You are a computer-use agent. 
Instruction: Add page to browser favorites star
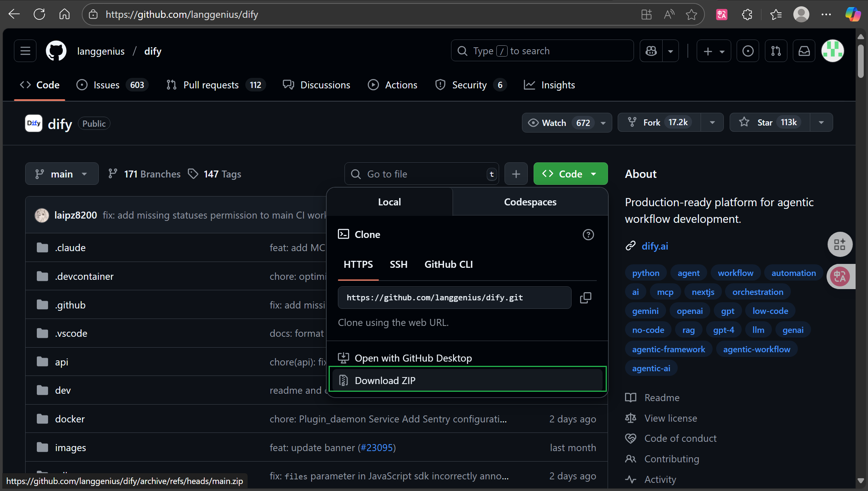point(691,15)
